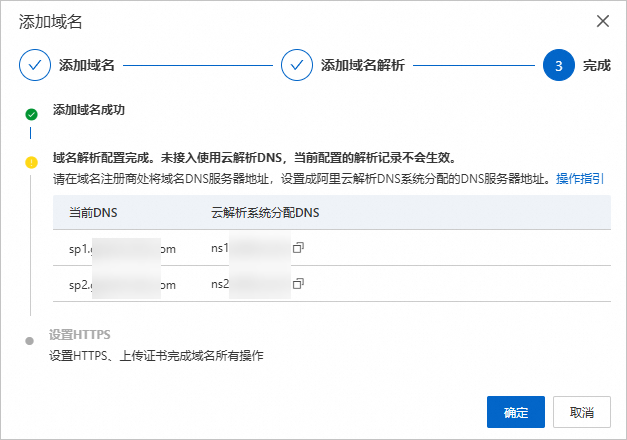Image resolution: width=627 pixels, height=440 pixels.
Task: Click the ns1 assigned DNS value
Action: point(251,248)
